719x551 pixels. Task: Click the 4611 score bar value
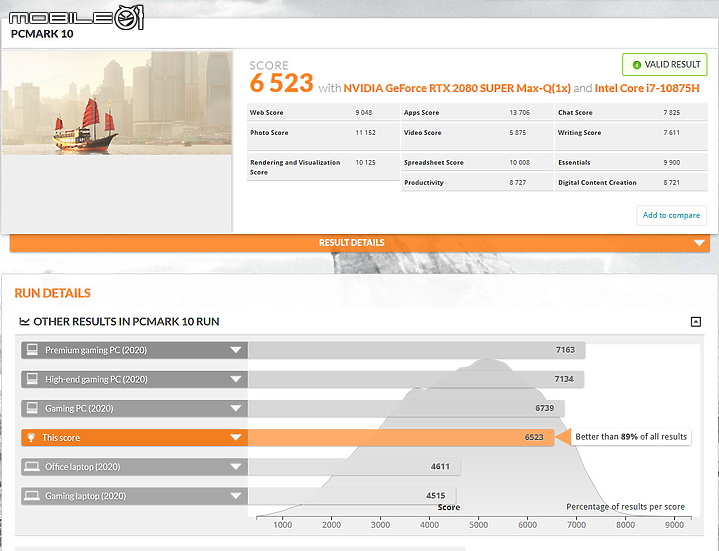440,467
